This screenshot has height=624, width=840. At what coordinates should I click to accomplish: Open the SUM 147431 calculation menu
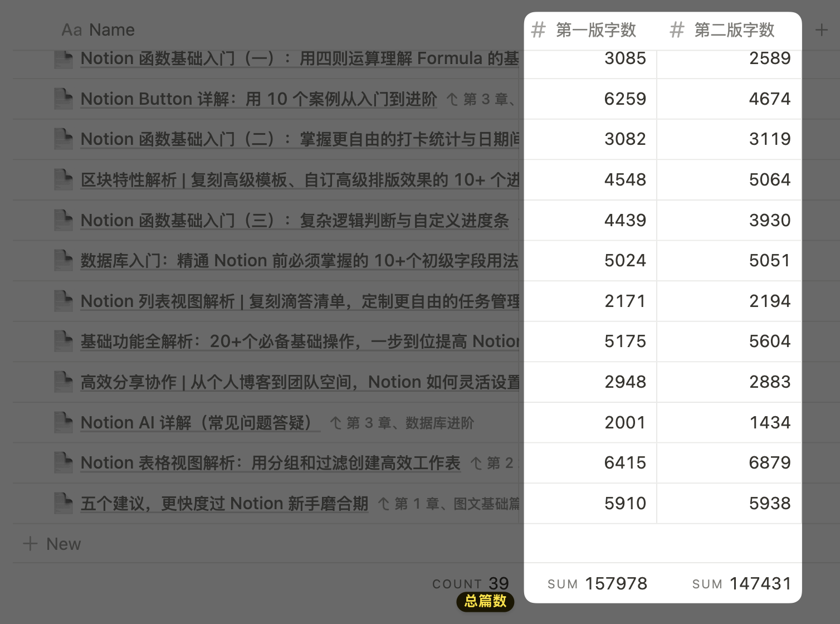click(x=741, y=583)
